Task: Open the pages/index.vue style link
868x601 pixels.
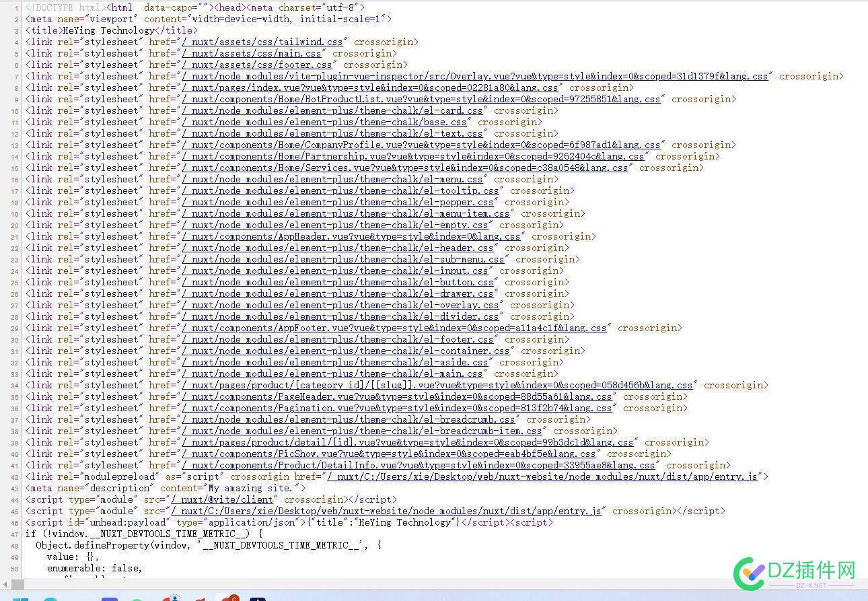Action: pyautogui.click(x=370, y=87)
